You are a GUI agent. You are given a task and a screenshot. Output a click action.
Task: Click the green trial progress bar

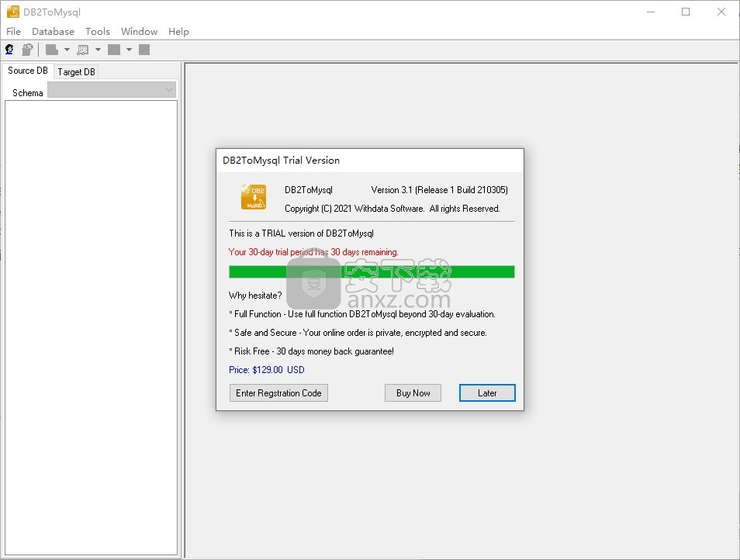(372, 271)
